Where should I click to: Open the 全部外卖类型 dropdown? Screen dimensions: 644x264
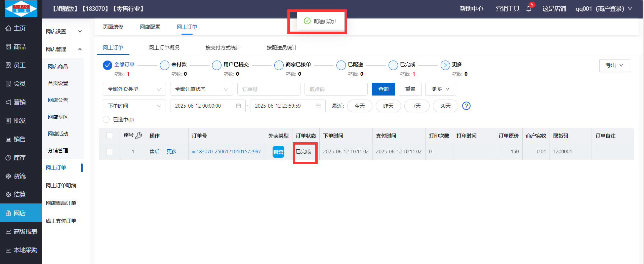134,89
